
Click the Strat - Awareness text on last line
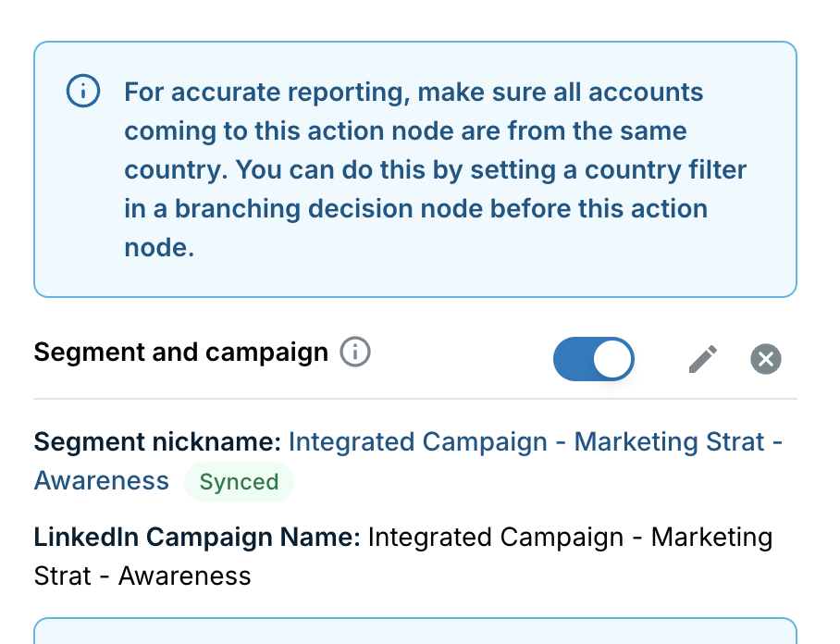point(142,576)
